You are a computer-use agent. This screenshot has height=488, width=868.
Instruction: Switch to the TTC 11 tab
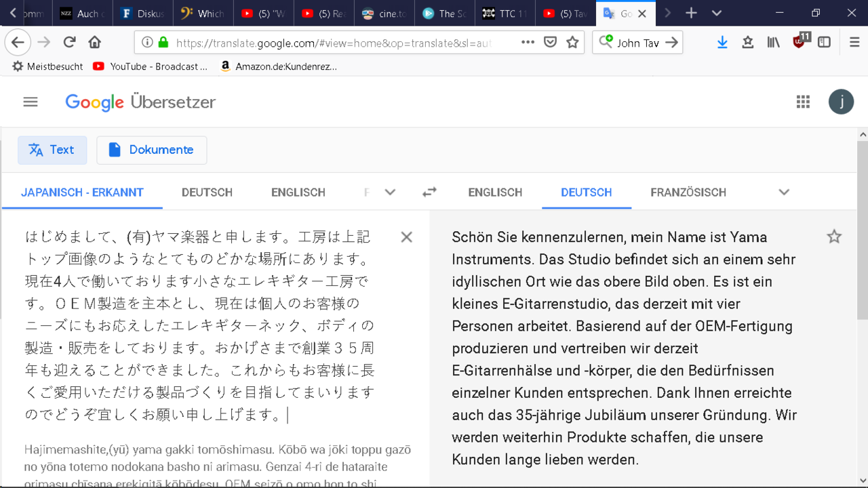pyautogui.click(x=505, y=13)
